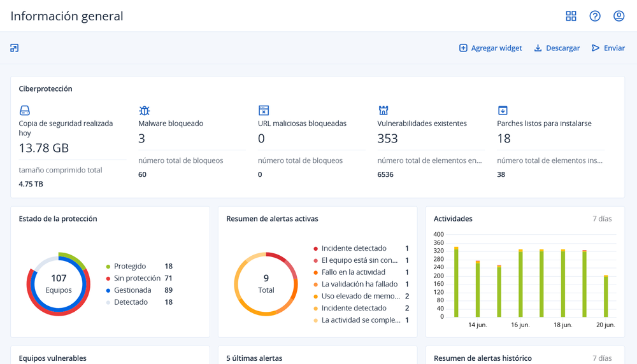637x364 pixels.
Task: Click the help question mark icon
Action: (595, 16)
